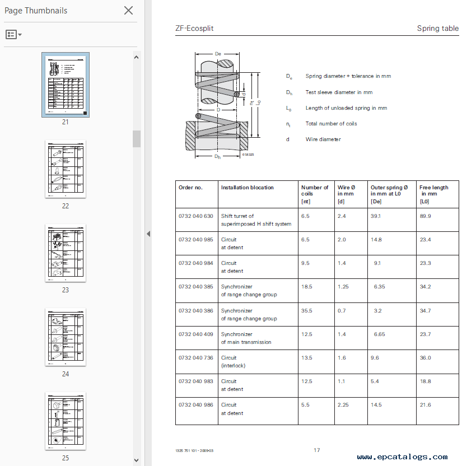Click the outer diameter value 39.1

click(376, 216)
